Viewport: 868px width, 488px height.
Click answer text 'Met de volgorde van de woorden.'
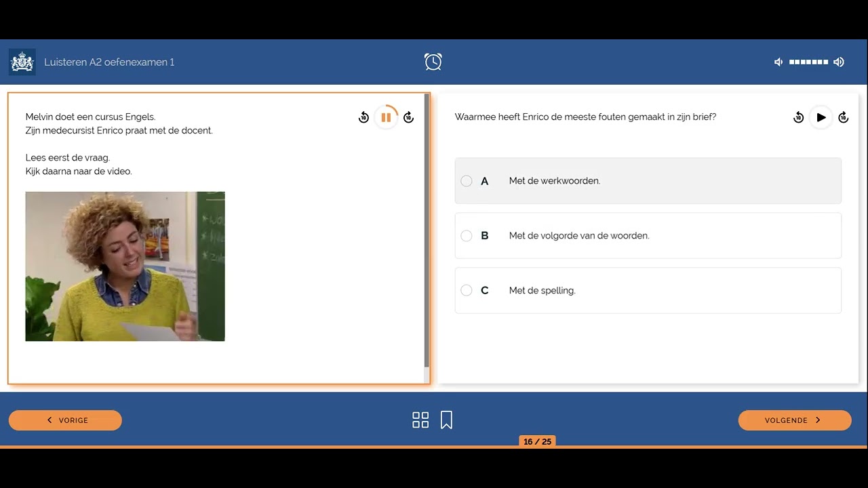(579, 236)
